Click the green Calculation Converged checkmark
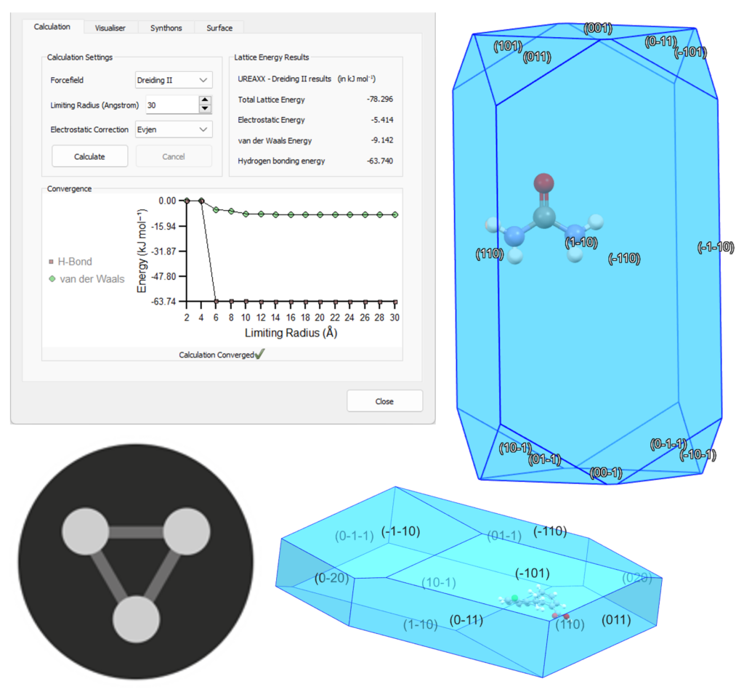The image size is (744, 700). [x=260, y=354]
